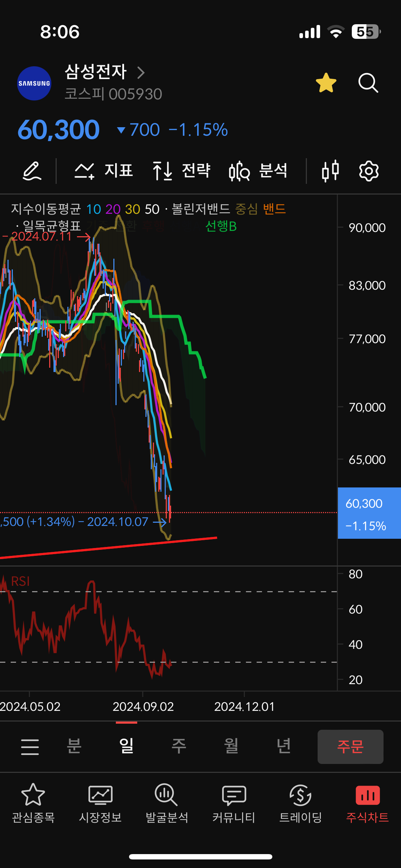Select the pencil drawing tool
Screen dimensions: 401x868
click(32, 171)
